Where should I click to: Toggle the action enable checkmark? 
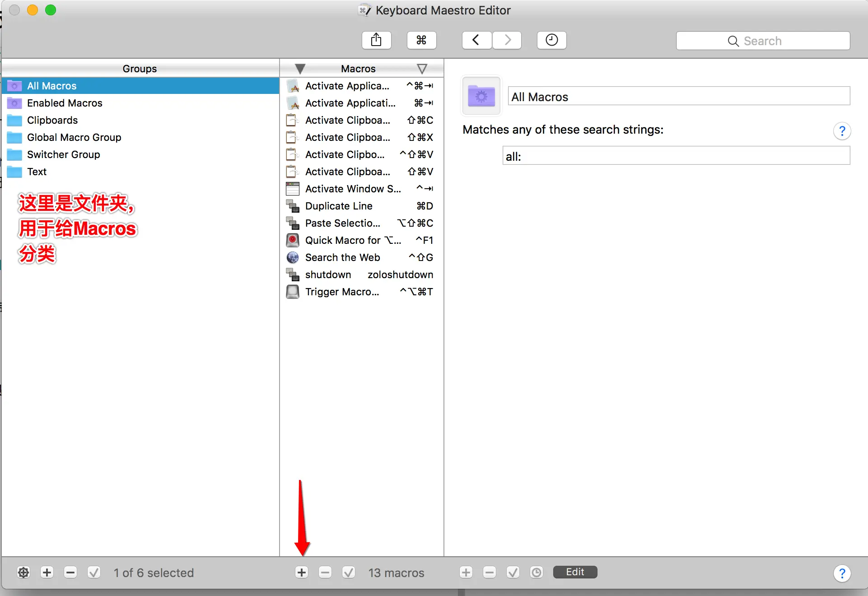pyautogui.click(x=513, y=573)
